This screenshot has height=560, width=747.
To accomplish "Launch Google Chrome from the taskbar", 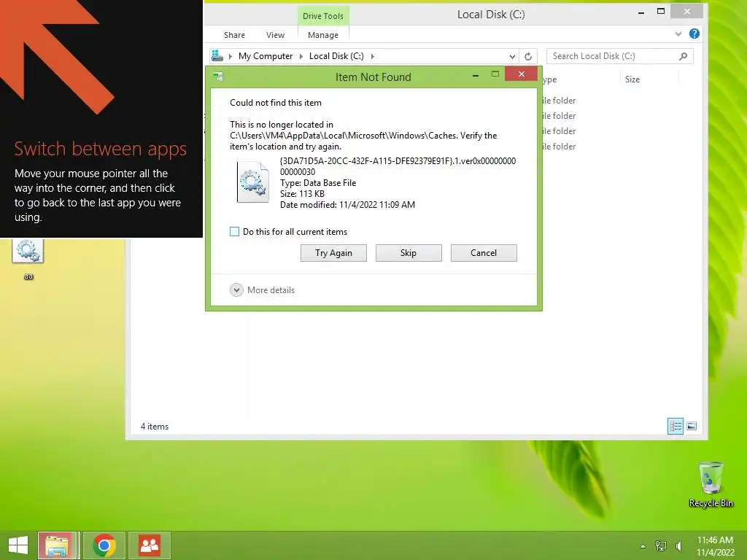I will [x=104, y=545].
